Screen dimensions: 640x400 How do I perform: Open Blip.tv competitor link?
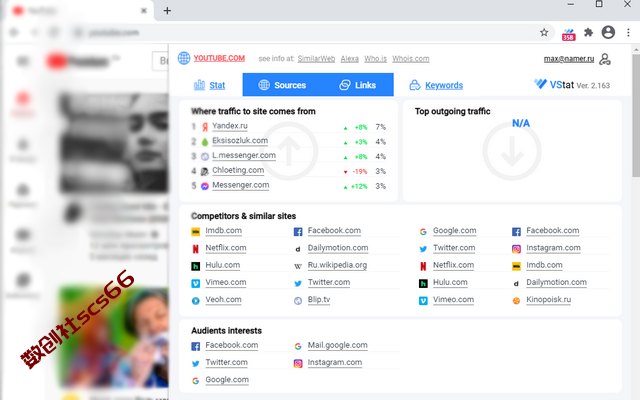pyautogui.click(x=318, y=299)
